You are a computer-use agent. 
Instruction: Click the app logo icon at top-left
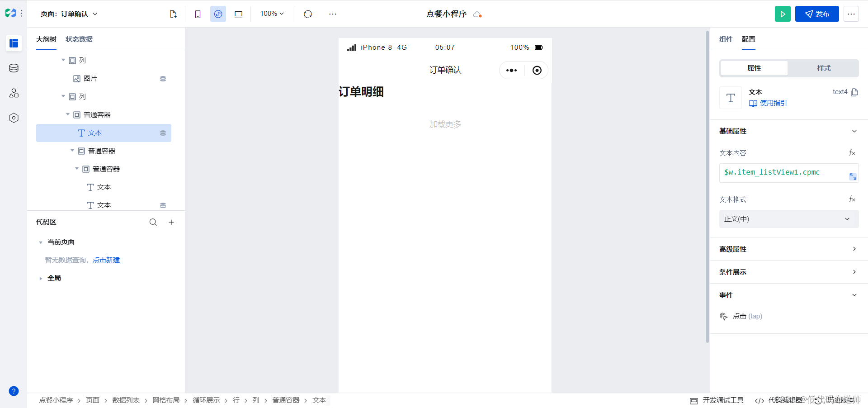10,14
